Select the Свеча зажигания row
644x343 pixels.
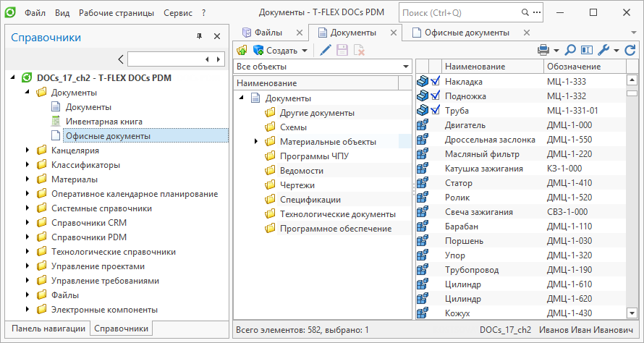521,212
